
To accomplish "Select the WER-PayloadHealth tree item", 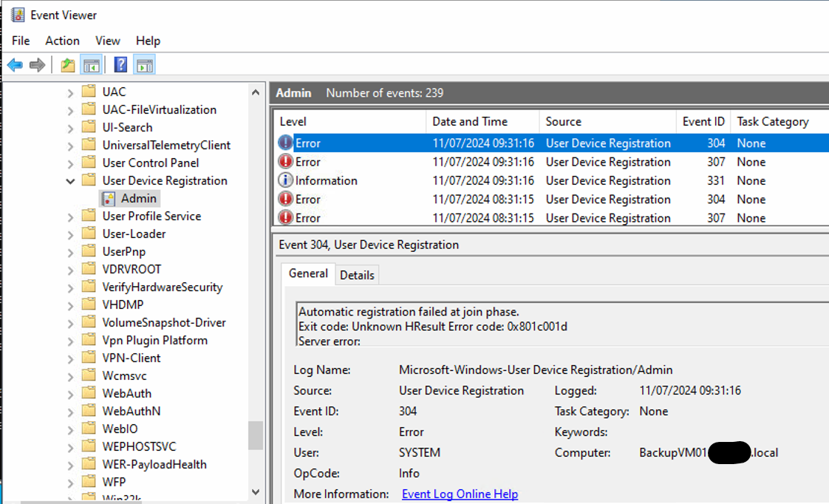I will click(154, 464).
